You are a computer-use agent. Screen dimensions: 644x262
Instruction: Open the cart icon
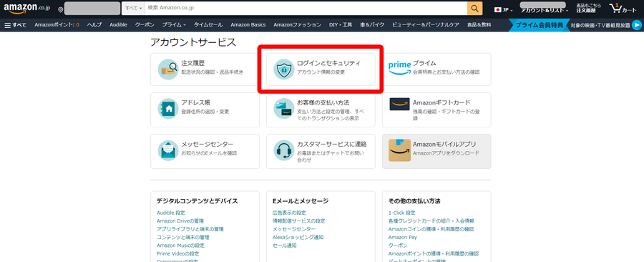tap(616, 8)
